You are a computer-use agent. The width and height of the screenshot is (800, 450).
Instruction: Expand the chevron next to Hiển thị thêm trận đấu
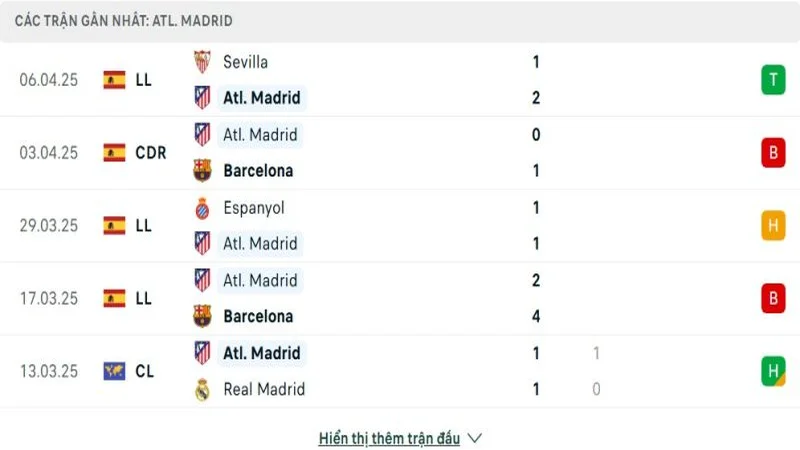point(474,438)
